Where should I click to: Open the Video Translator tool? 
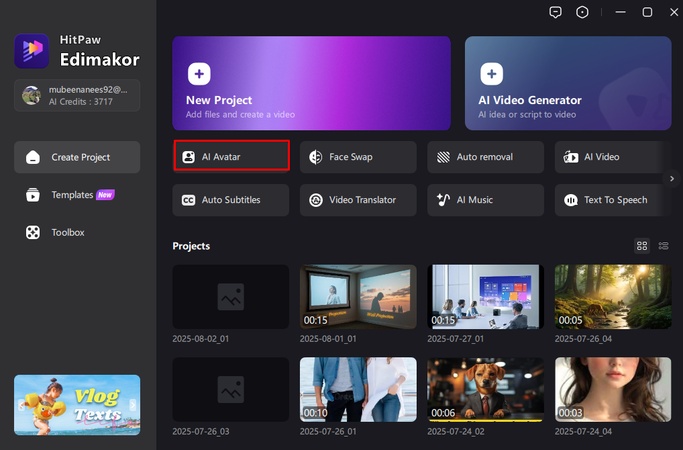358,200
